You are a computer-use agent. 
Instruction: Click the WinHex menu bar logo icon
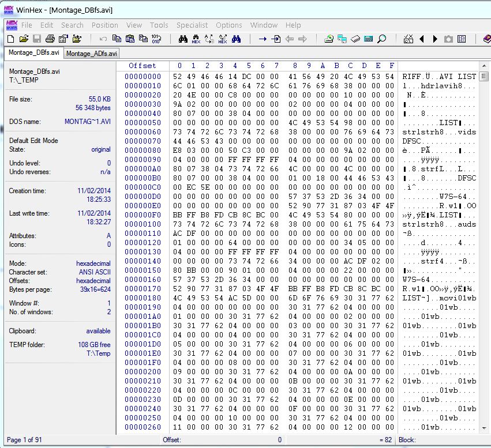(x=12, y=25)
